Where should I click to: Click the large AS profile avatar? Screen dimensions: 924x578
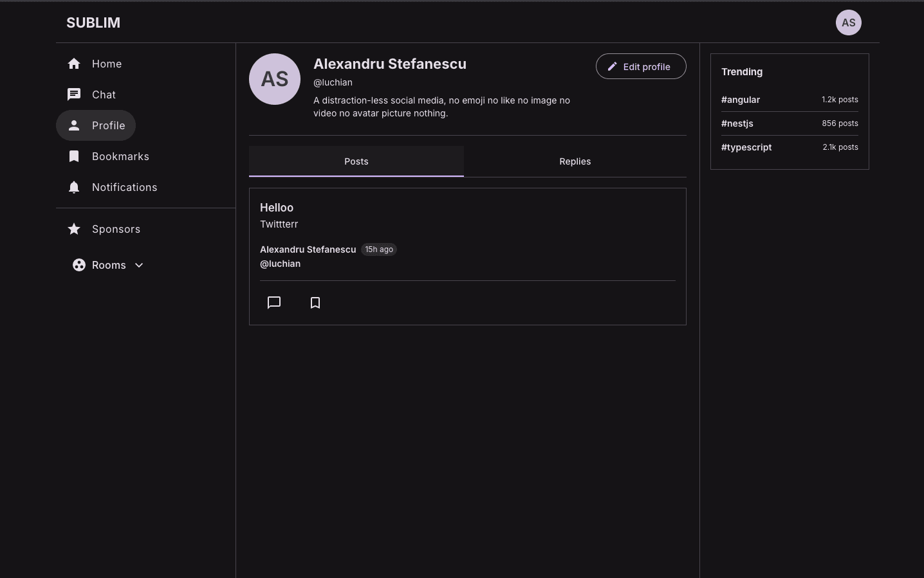[x=275, y=79]
